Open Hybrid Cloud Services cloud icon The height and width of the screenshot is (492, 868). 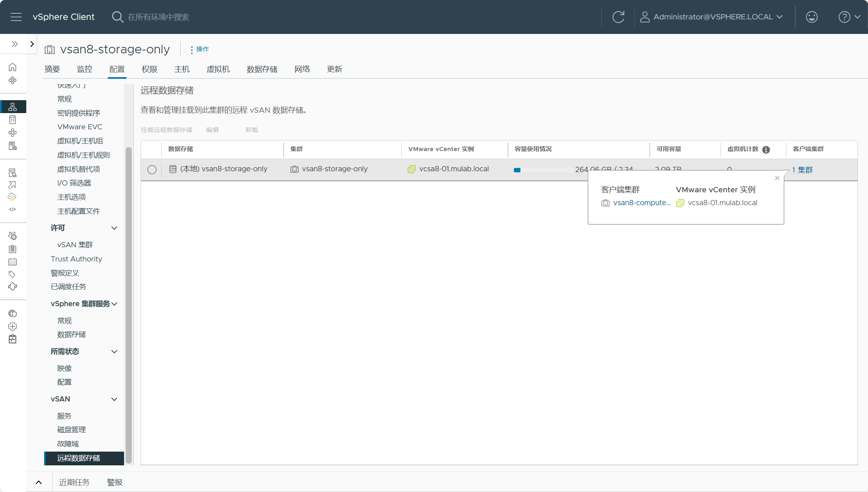(x=12, y=197)
